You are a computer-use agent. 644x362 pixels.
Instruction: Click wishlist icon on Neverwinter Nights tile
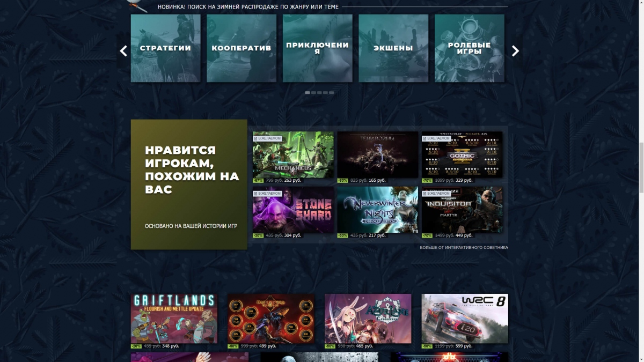point(351,193)
